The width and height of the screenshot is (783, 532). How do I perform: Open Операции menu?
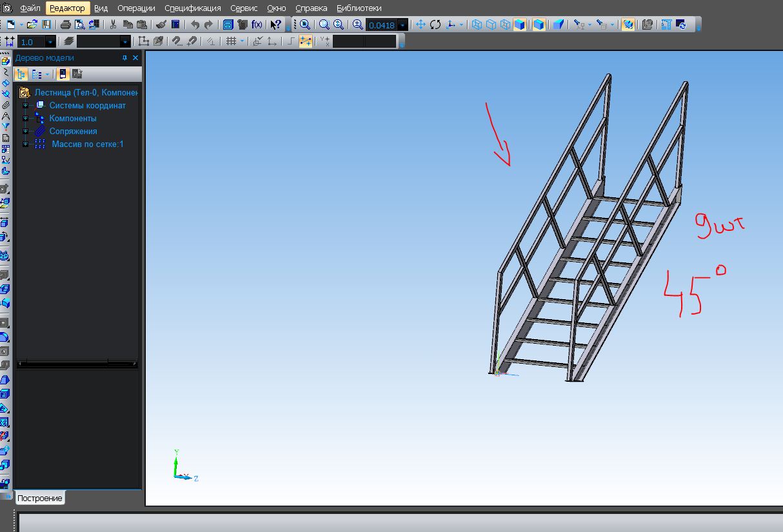136,8
